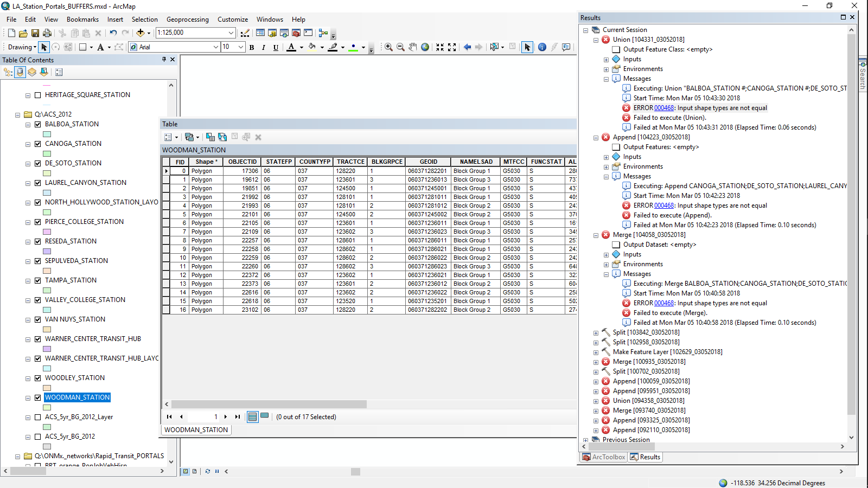
Task: Activate the Pan hand tool
Action: pos(413,47)
